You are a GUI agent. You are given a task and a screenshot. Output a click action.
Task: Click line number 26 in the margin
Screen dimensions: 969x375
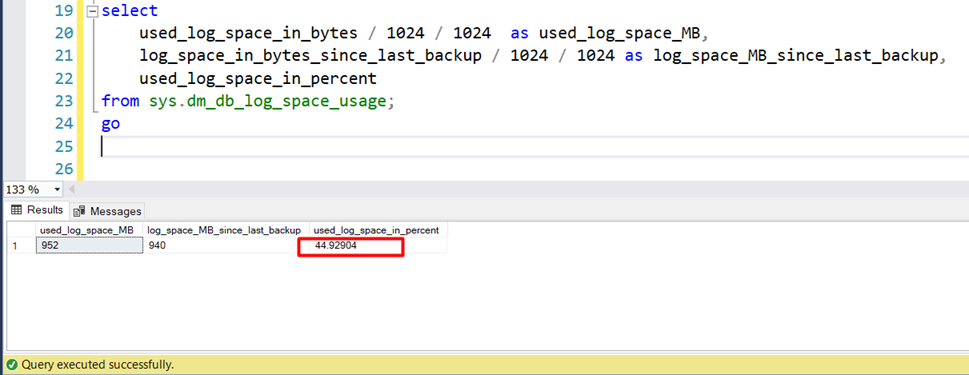(64, 169)
